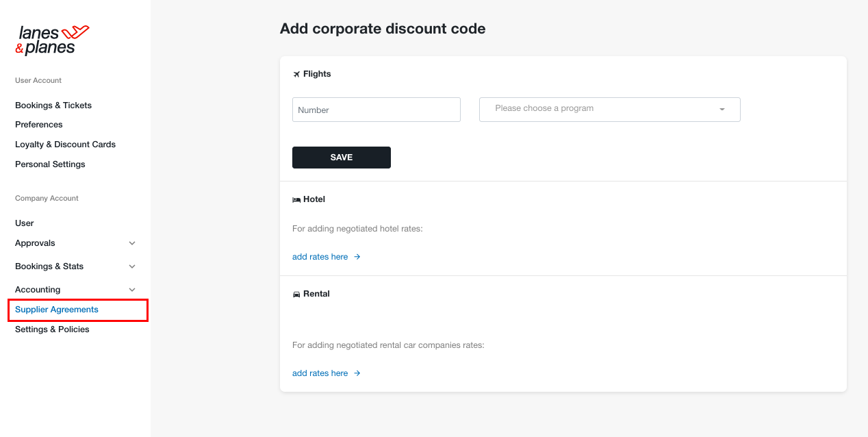
Task: Expand the Approvals submenu chevron
Action: (x=132, y=243)
